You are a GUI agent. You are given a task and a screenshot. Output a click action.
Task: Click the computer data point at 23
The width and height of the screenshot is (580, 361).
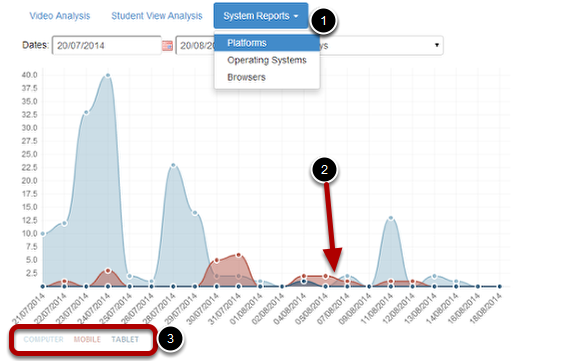173,165
